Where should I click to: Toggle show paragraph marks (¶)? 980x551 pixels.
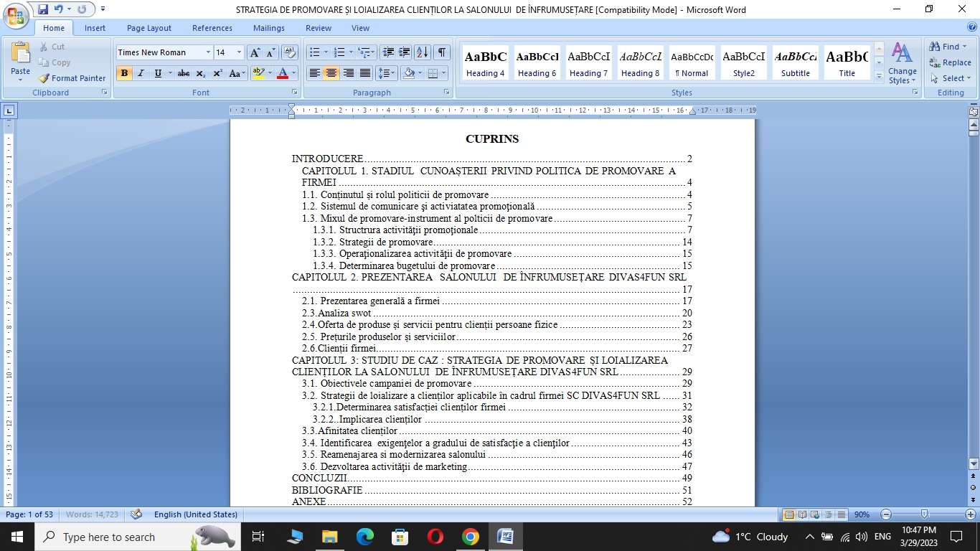pyautogui.click(x=441, y=52)
